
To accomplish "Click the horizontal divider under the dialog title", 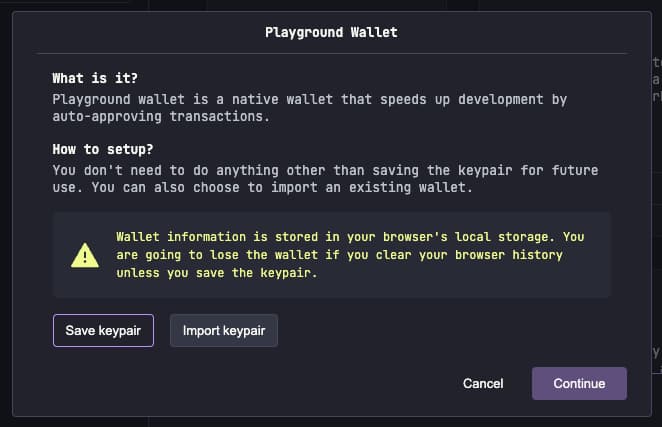I will point(331,53).
